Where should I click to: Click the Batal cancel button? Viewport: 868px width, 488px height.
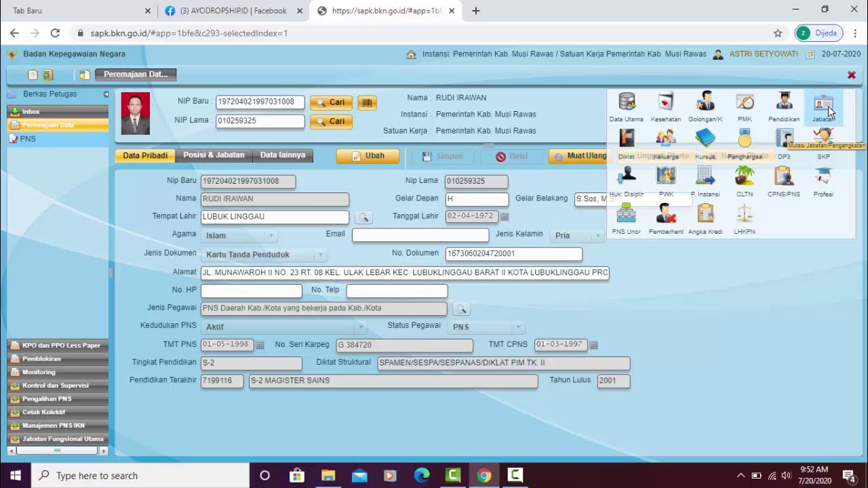(511, 157)
